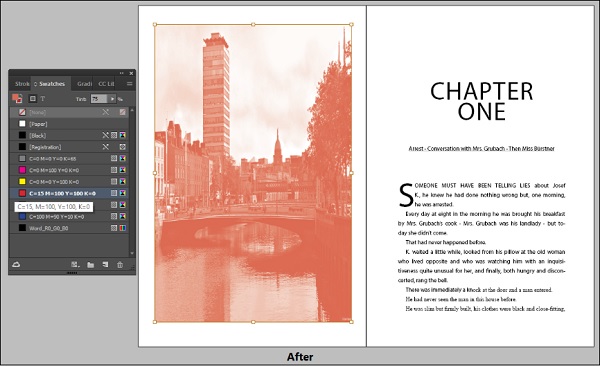
Task: Select the C=0 M=0 Y=0 K=65 gray swatch
Action: [x=69, y=158]
